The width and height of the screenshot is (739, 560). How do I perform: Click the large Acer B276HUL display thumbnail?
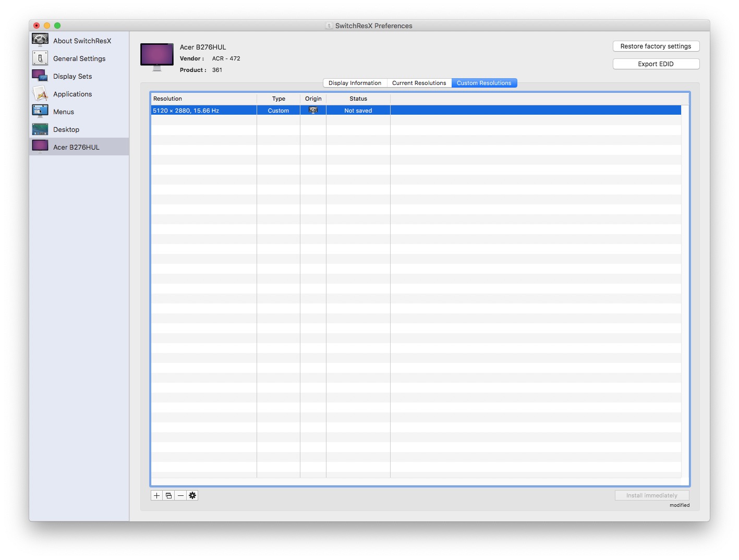click(157, 57)
